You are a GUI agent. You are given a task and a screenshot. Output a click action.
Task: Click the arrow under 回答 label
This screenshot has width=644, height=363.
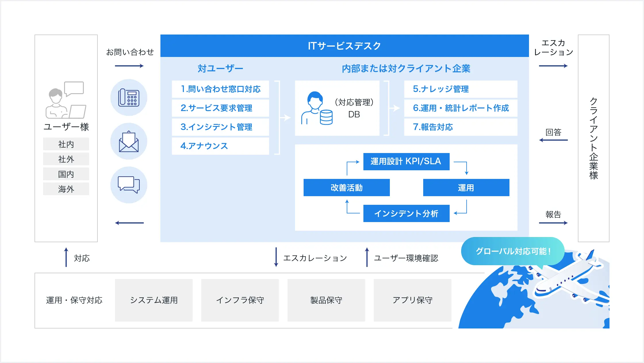[553, 140]
